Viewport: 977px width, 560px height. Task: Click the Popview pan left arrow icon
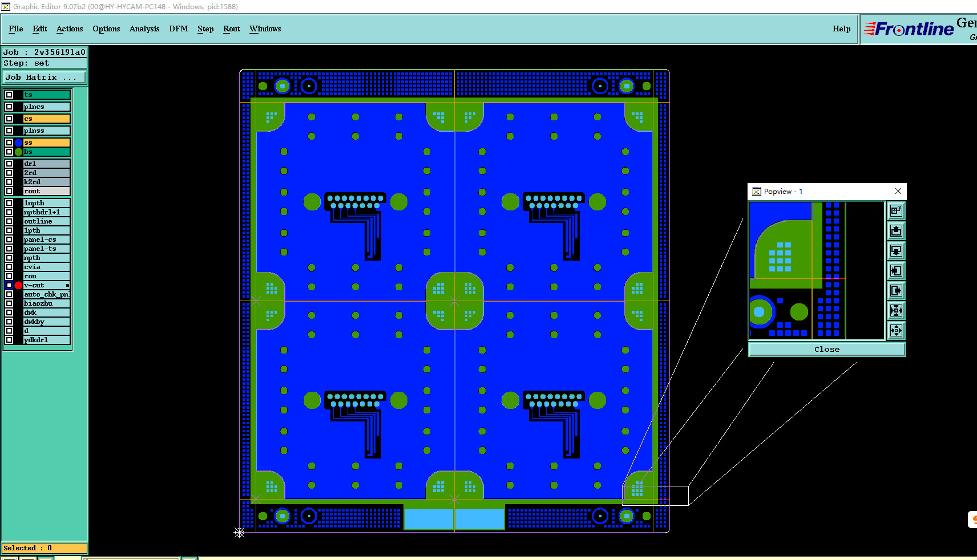[x=896, y=271]
